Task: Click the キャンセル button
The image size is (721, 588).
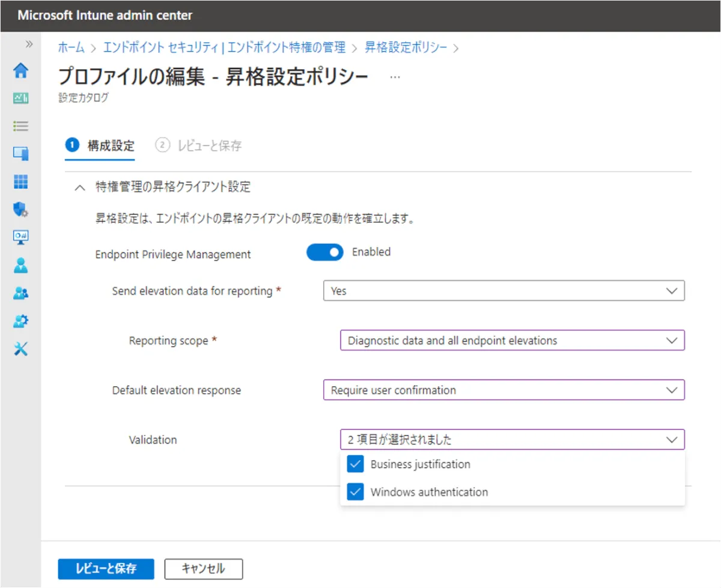Action: click(x=203, y=569)
